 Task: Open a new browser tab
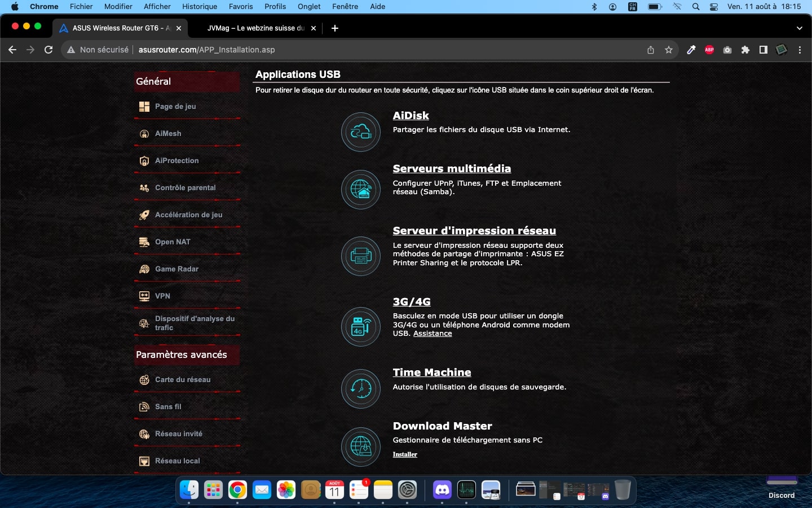click(335, 28)
